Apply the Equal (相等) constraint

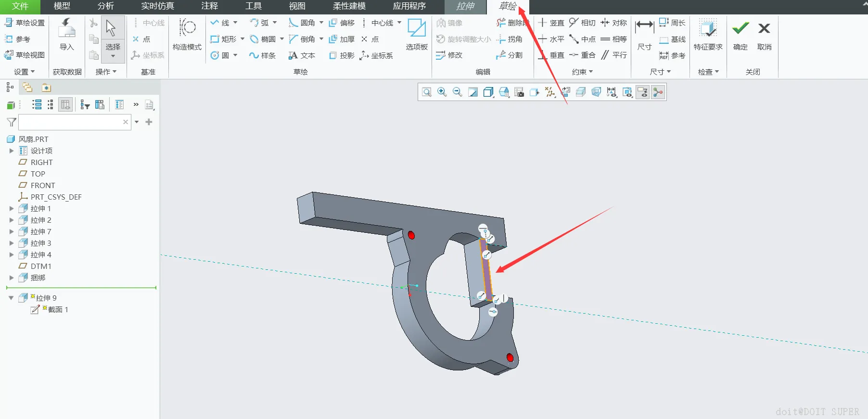pyautogui.click(x=613, y=39)
